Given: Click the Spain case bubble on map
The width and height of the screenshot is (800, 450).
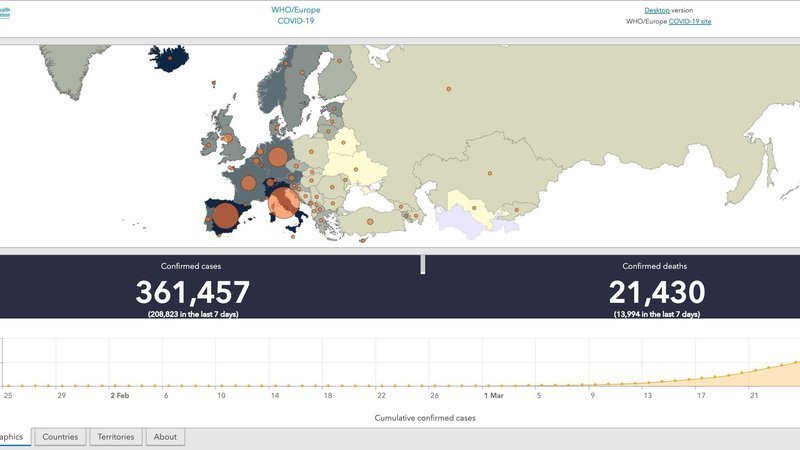Looking at the screenshot, I should 226,216.
